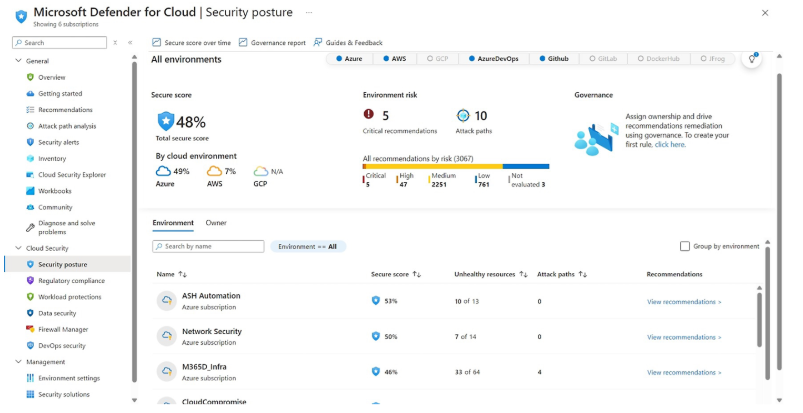Select Security posture shield icon
This screenshot has height=413, width=803.
click(30, 264)
